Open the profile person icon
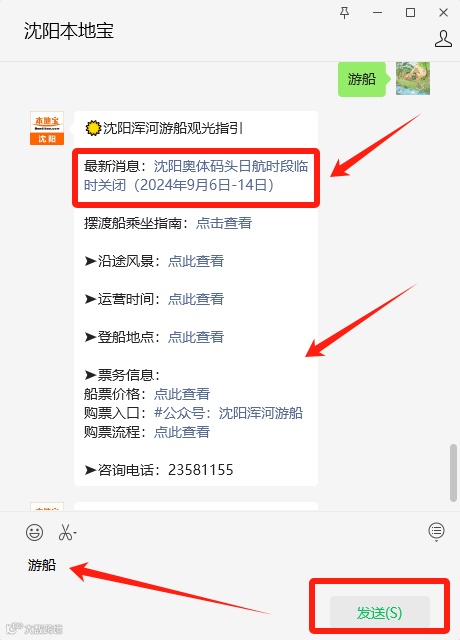The height and width of the screenshot is (640, 460). coord(443,39)
